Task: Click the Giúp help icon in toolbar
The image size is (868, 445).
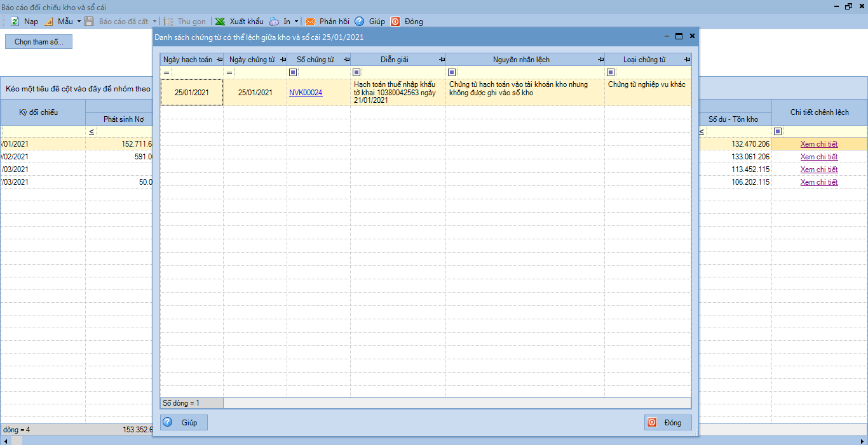Action: [360, 22]
